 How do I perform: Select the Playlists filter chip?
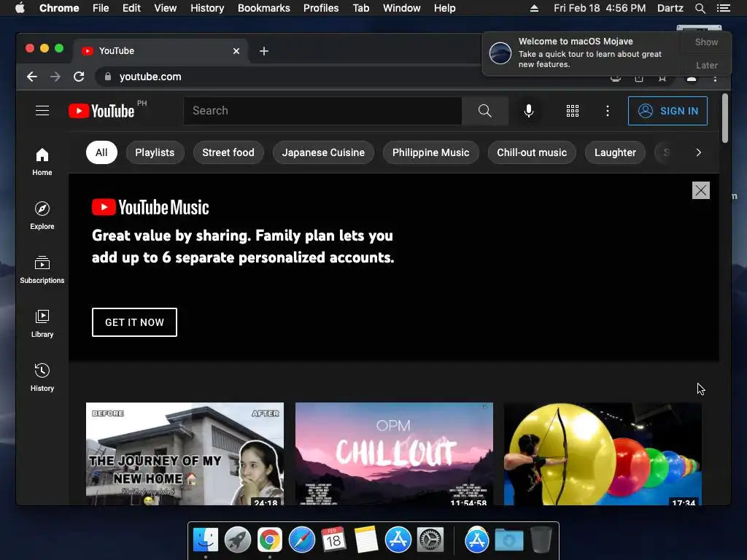point(155,152)
